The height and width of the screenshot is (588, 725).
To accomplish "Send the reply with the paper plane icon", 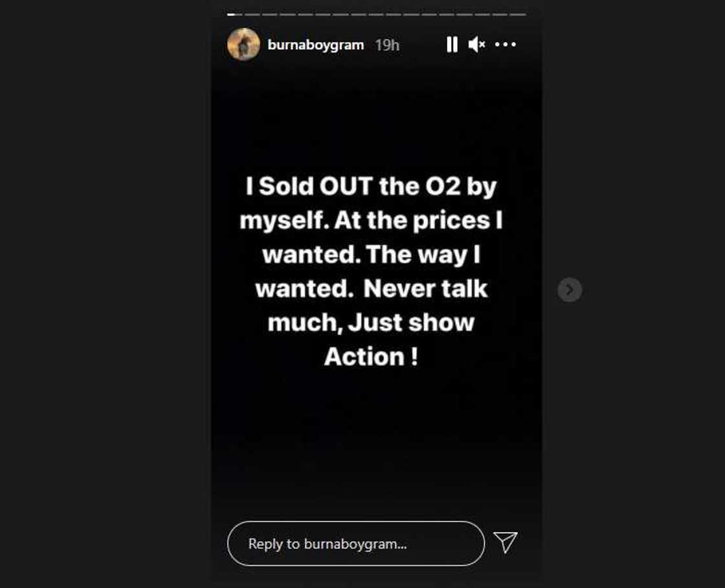I will pyautogui.click(x=506, y=543).
